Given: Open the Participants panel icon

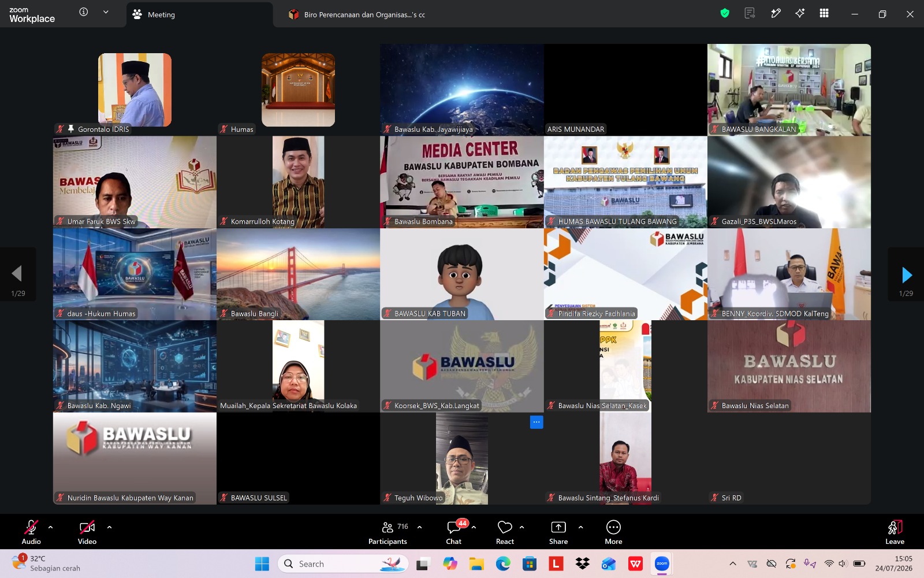Looking at the screenshot, I should 388,527.
